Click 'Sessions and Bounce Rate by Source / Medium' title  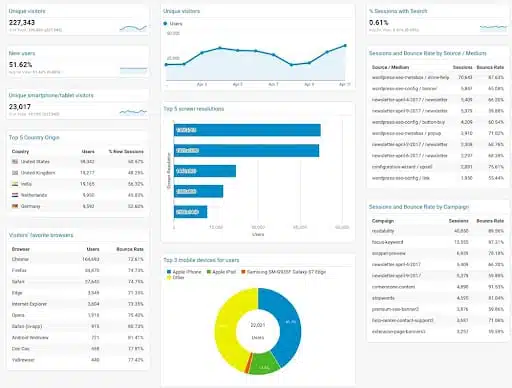coord(428,53)
